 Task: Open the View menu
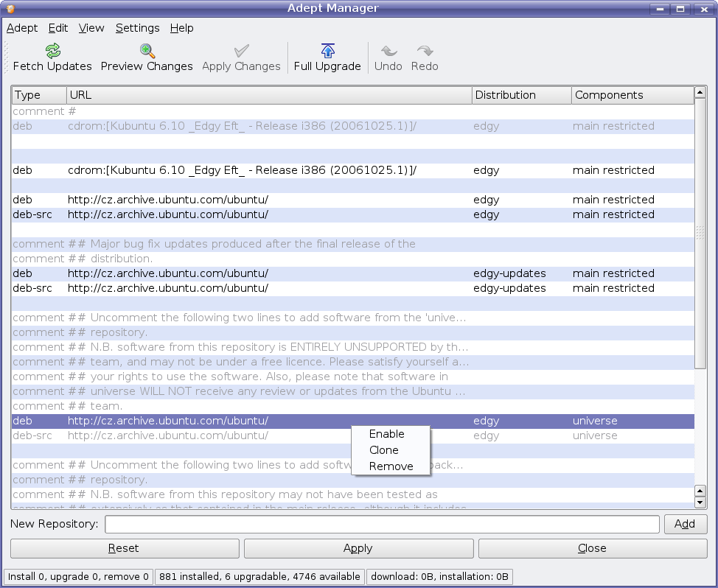pyautogui.click(x=91, y=28)
